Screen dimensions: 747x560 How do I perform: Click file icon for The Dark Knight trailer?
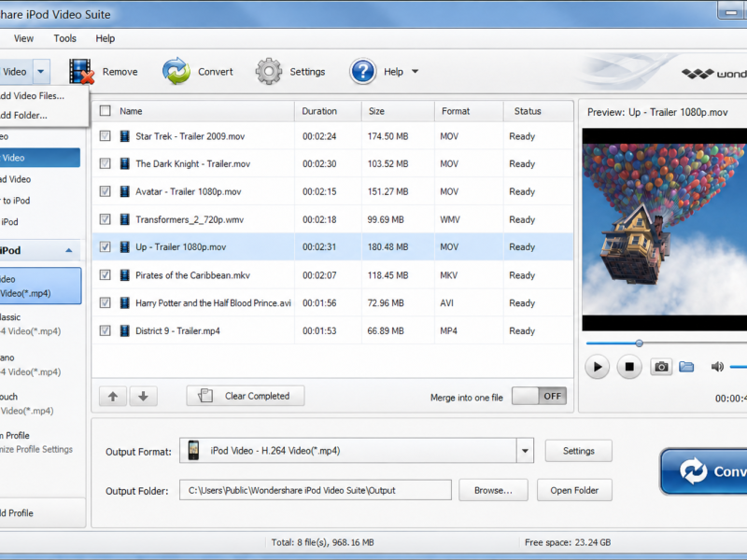pos(125,164)
